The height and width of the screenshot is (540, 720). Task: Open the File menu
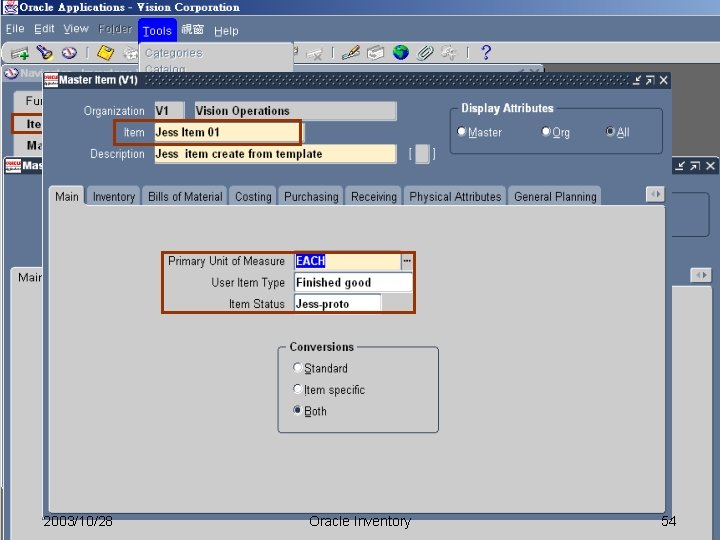point(15,29)
